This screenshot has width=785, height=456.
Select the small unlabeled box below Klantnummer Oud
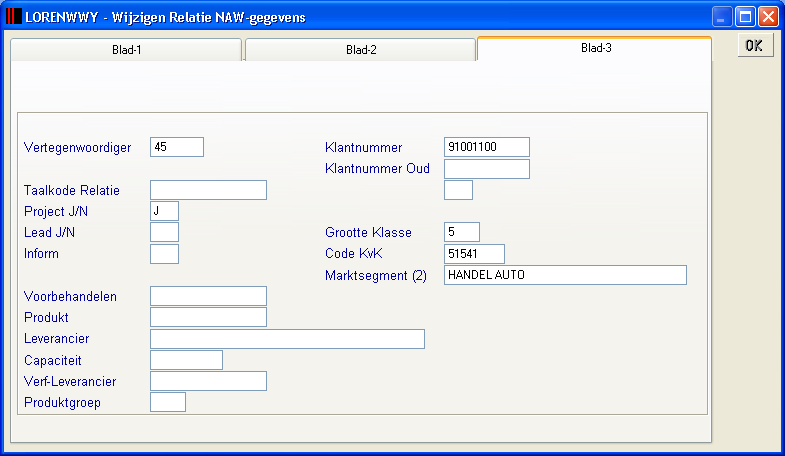458,190
